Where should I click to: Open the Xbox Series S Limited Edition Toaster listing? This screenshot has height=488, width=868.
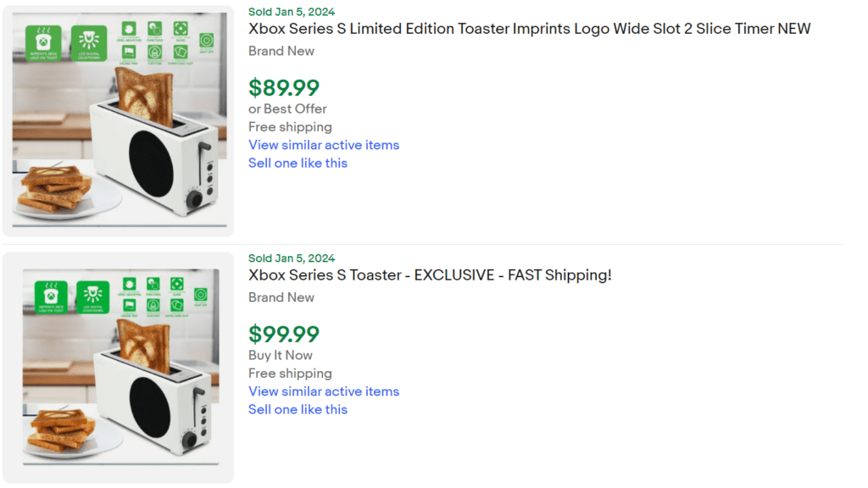[528, 28]
